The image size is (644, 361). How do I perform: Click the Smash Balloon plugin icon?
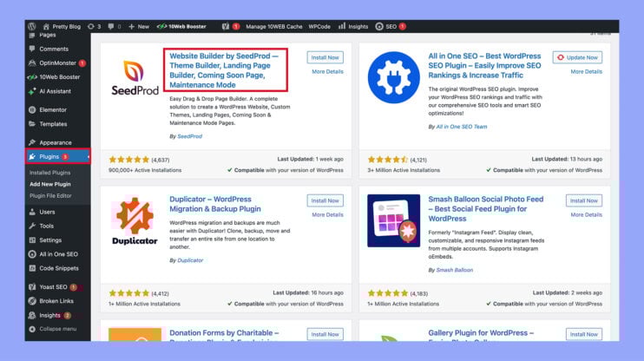[393, 220]
